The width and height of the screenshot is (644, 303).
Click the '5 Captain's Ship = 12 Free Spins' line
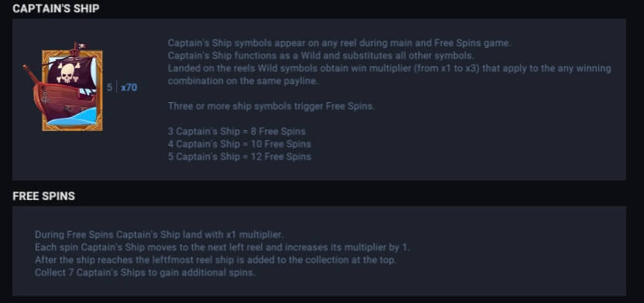pos(239,157)
